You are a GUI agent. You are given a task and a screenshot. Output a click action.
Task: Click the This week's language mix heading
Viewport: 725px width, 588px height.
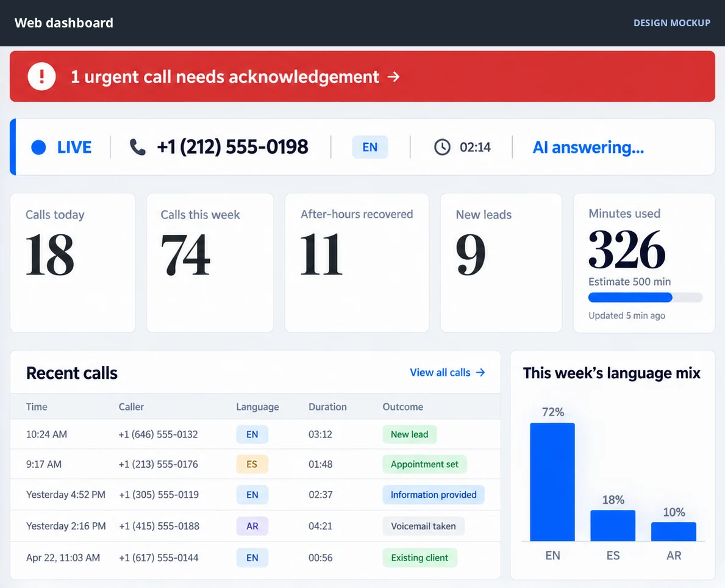click(612, 373)
